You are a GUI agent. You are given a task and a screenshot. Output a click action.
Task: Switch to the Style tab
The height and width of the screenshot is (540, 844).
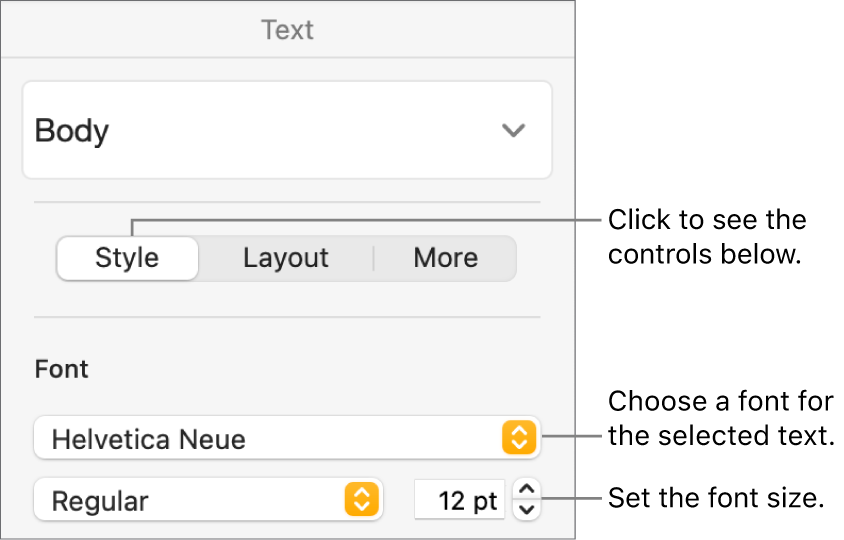click(127, 258)
